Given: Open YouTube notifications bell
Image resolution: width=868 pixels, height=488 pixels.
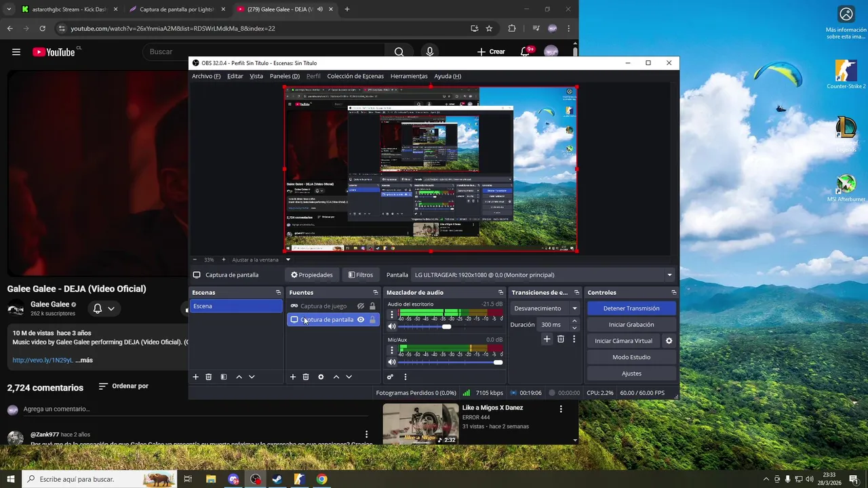Looking at the screenshot, I should coord(526,52).
